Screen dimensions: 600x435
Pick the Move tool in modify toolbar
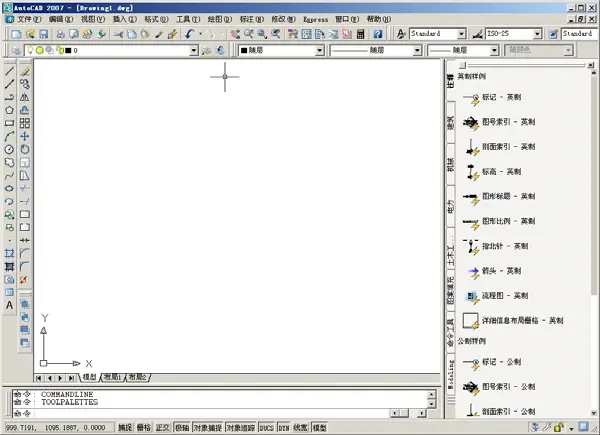(24, 136)
